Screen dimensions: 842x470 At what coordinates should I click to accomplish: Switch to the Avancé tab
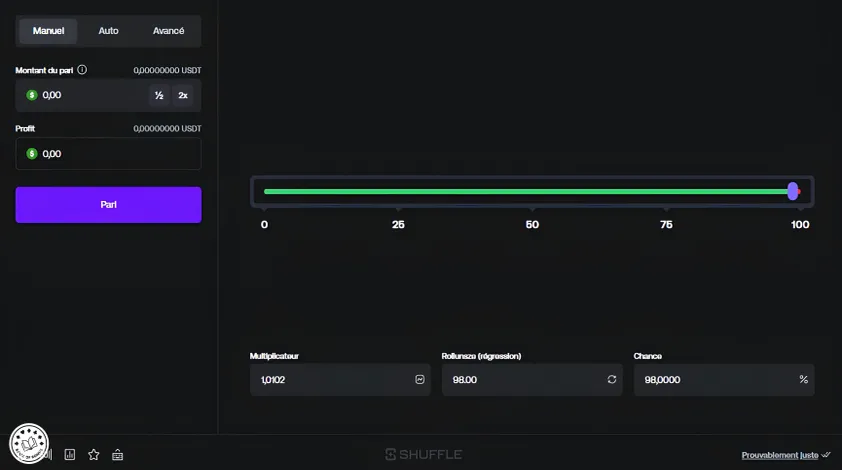click(x=169, y=31)
